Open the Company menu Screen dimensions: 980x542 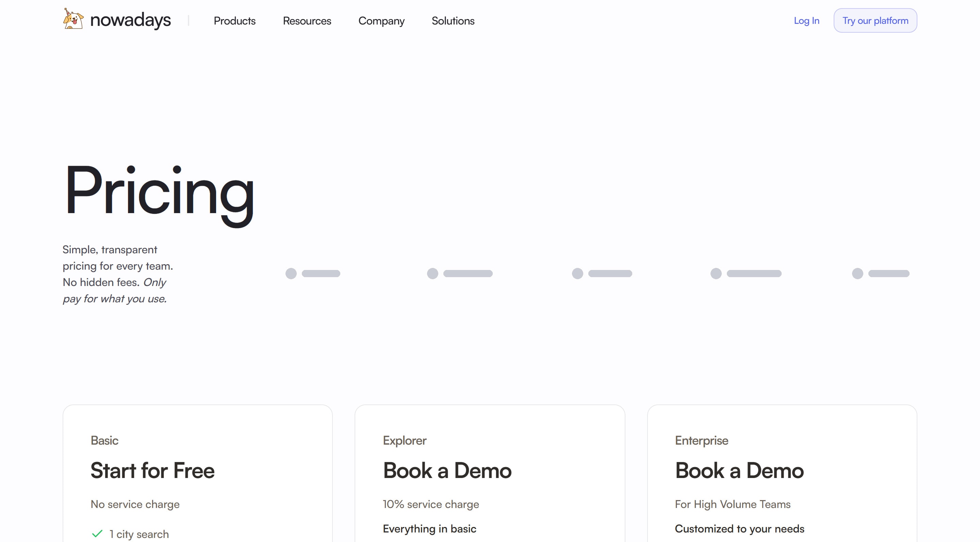(x=381, y=21)
